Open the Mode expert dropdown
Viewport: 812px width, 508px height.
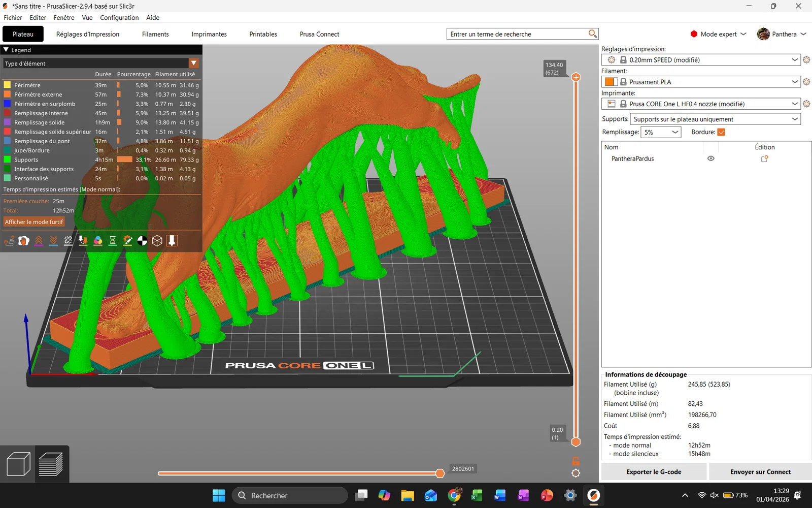pos(718,34)
